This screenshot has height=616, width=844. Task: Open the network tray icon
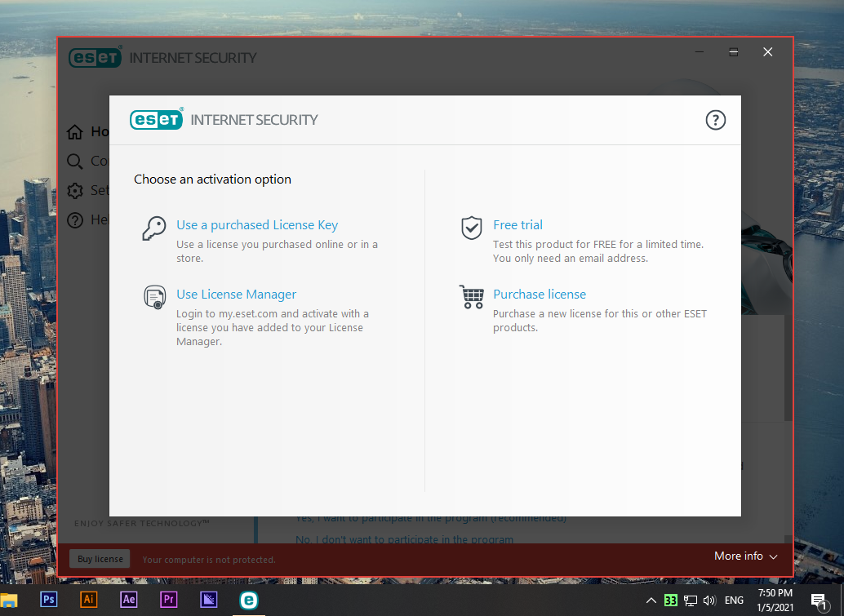691,600
